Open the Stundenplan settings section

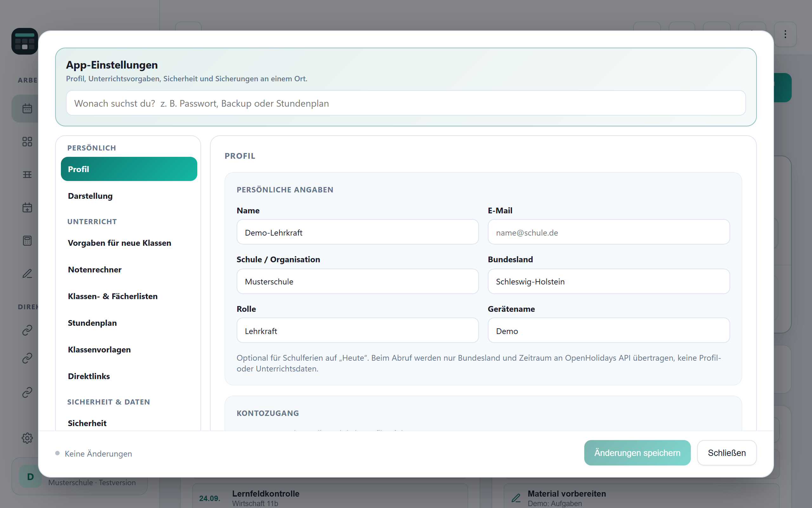click(129, 323)
